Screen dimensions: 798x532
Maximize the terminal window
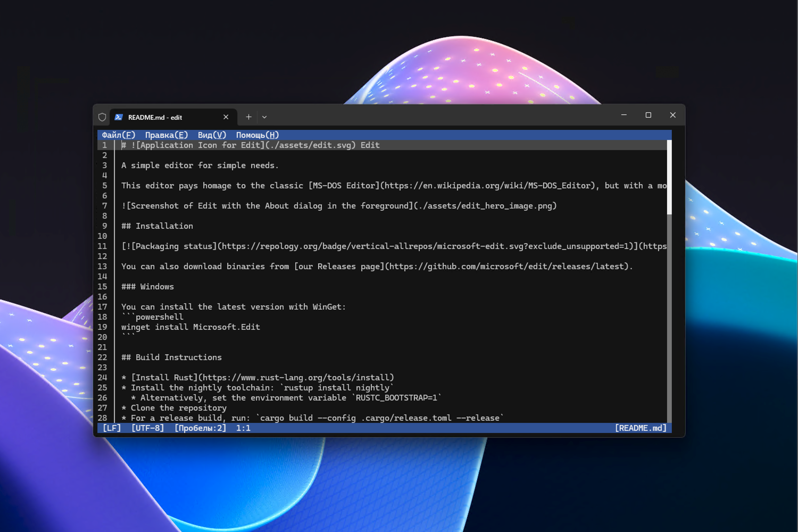pos(649,115)
